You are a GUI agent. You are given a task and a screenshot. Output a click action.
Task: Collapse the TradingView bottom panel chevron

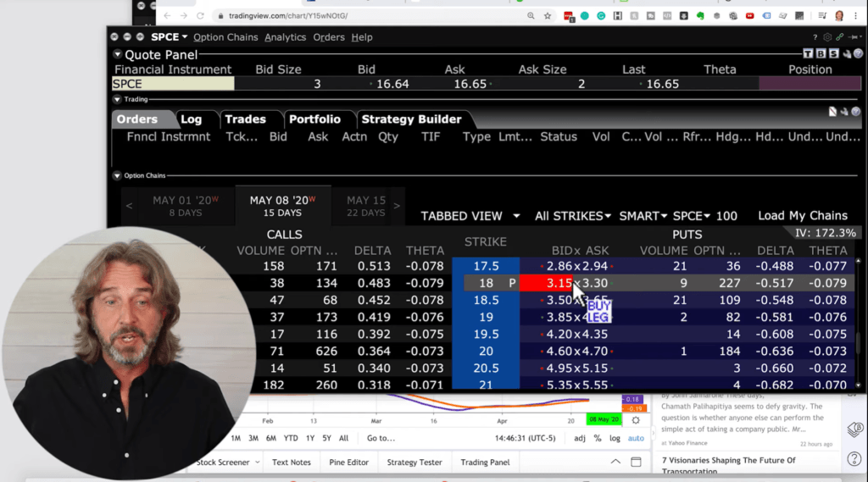(x=615, y=462)
